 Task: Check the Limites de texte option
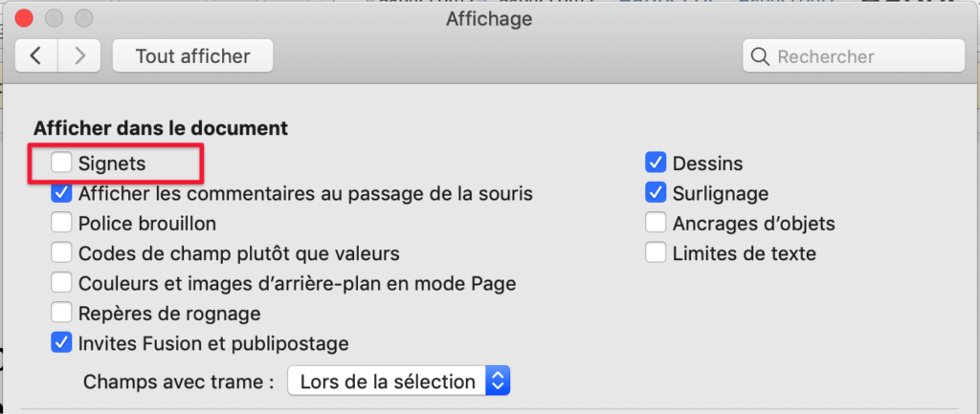656,253
